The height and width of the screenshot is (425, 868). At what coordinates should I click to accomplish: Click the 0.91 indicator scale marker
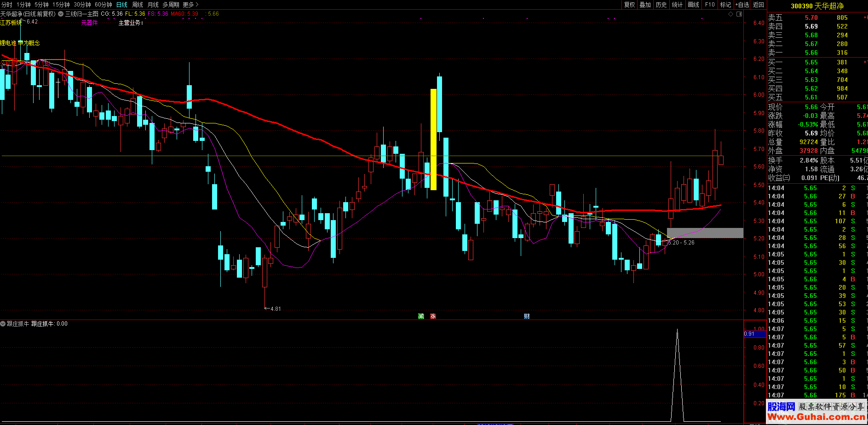click(x=755, y=334)
